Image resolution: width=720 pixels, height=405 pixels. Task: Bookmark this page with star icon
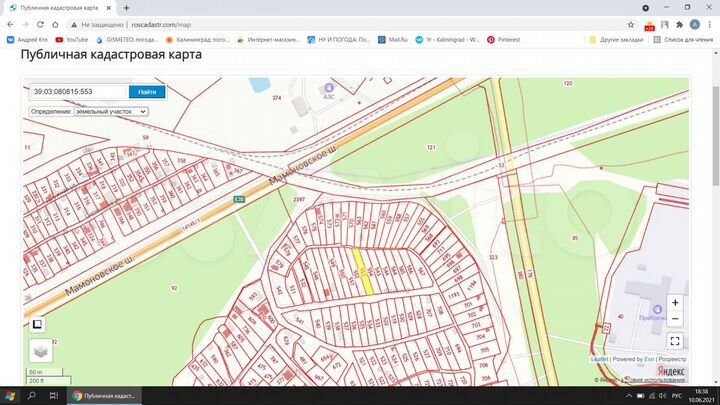(631, 24)
